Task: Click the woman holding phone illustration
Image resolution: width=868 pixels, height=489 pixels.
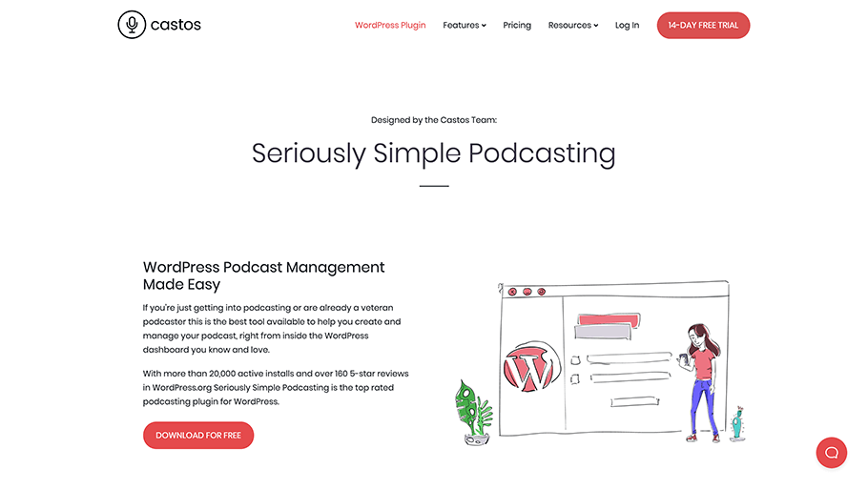Action: (x=701, y=383)
